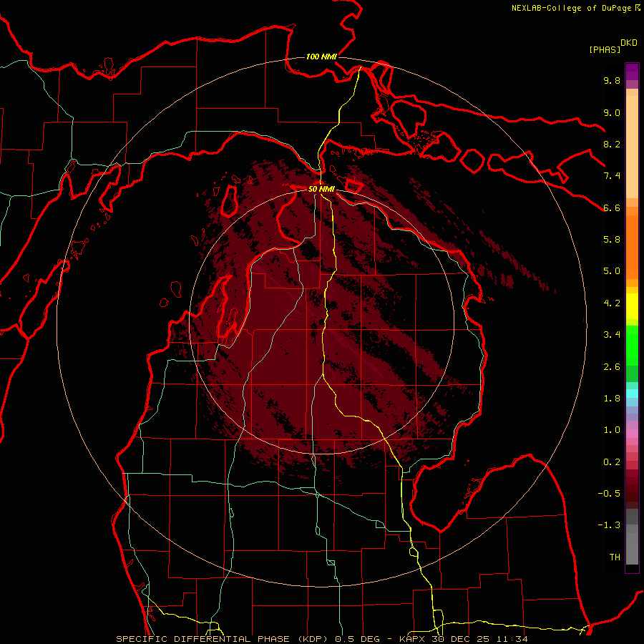Click the 1.0 color scale value

[x=612, y=430]
